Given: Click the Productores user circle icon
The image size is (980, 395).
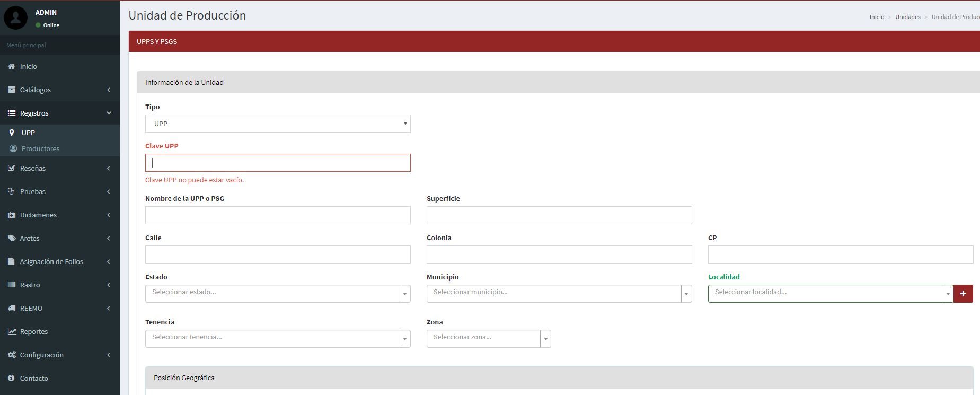Looking at the screenshot, I should 13,148.
